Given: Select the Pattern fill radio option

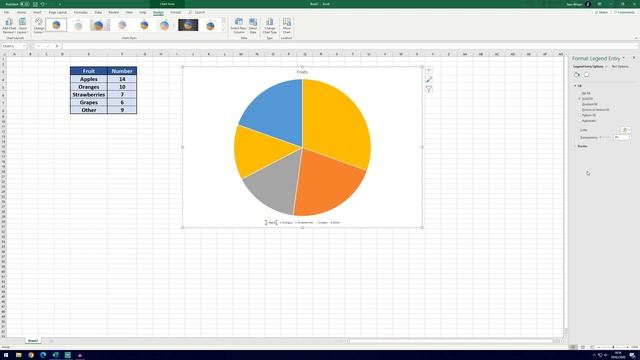Looking at the screenshot, I should pyautogui.click(x=588, y=116).
